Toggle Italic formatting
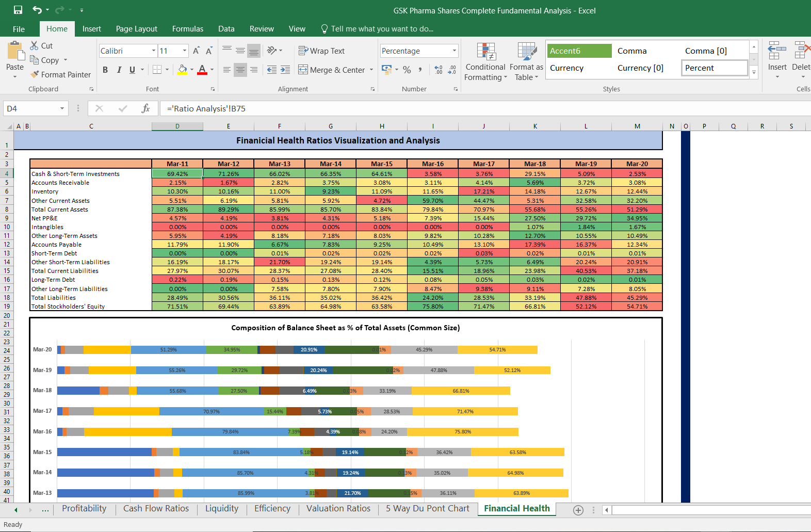This screenshot has height=532, width=811. click(x=119, y=70)
